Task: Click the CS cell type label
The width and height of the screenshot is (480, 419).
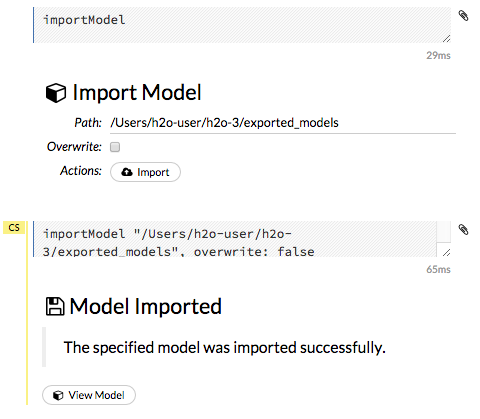Action: [x=14, y=228]
